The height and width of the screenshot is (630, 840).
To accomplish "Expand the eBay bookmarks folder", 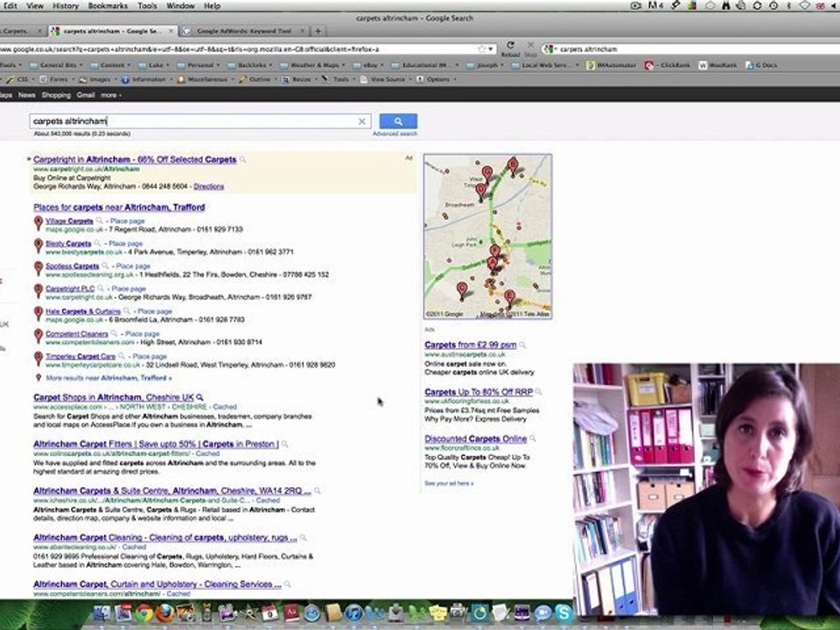I will click(x=369, y=66).
